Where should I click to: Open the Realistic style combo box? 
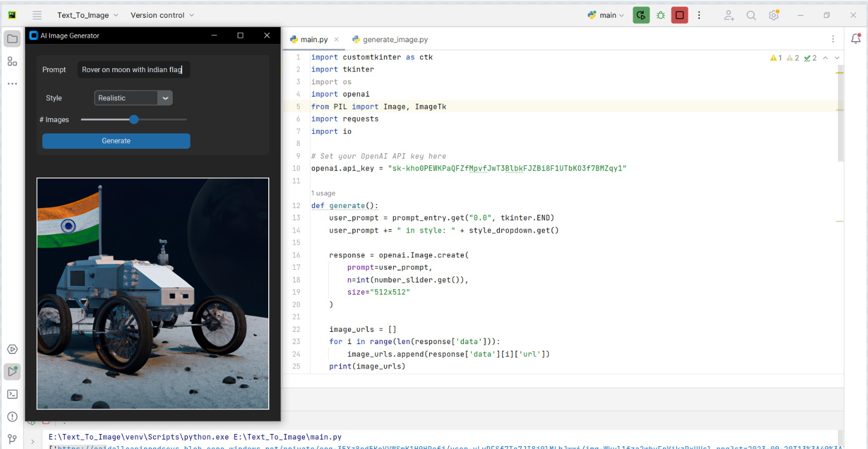tap(133, 98)
